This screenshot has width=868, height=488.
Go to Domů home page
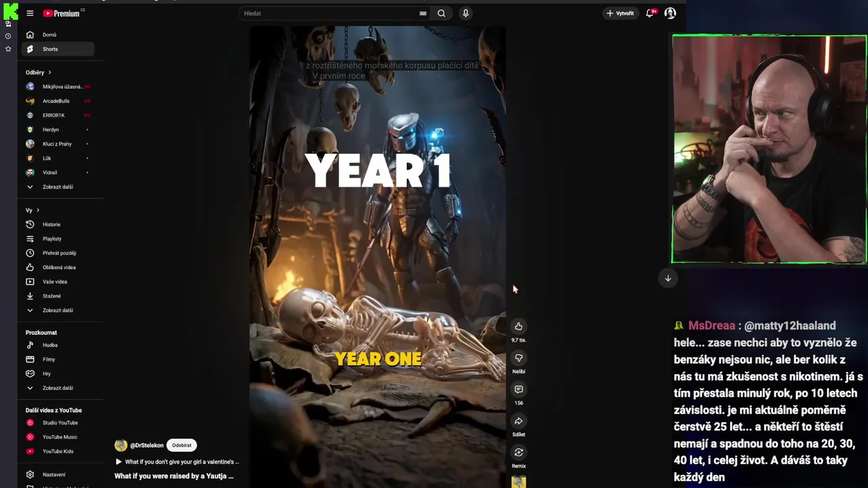(x=58, y=35)
